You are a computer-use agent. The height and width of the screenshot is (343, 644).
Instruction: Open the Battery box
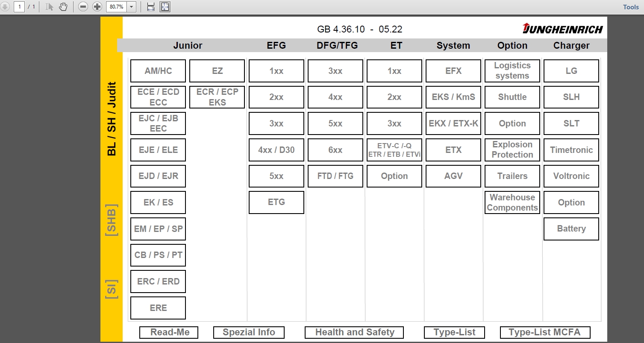point(571,229)
